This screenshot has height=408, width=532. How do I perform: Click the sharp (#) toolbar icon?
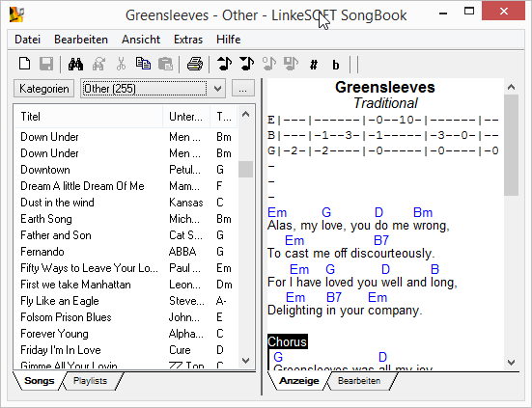(x=314, y=65)
